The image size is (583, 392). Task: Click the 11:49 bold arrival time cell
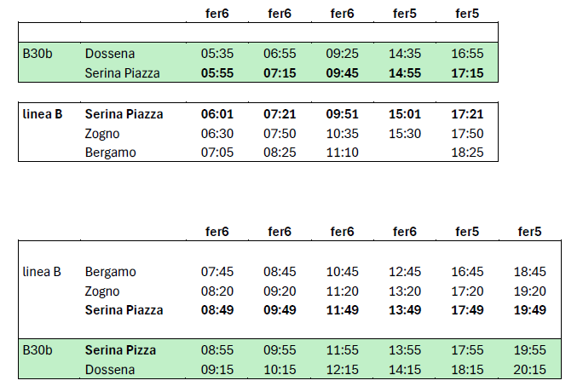[342, 310]
